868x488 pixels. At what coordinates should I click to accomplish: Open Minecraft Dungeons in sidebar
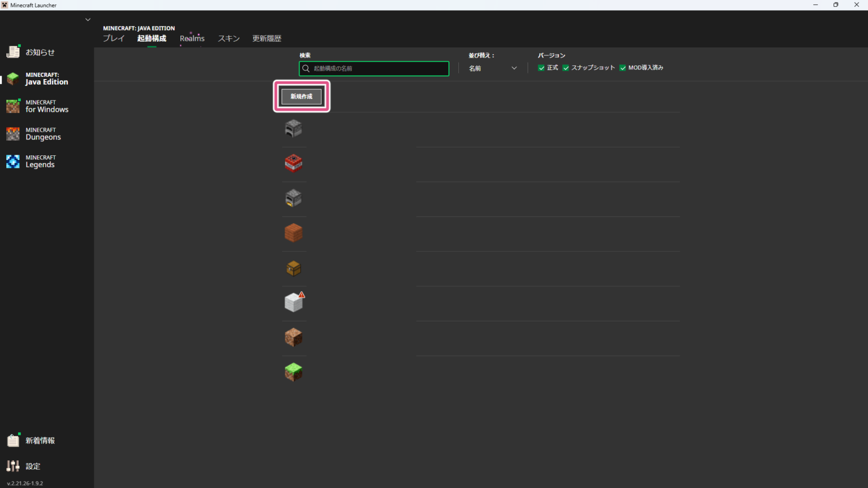(42, 134)
